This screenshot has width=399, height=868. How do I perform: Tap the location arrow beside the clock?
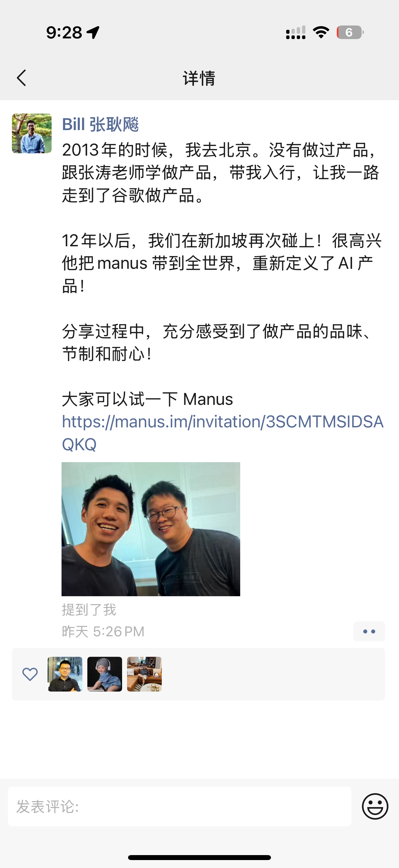[x=93, y=32]
